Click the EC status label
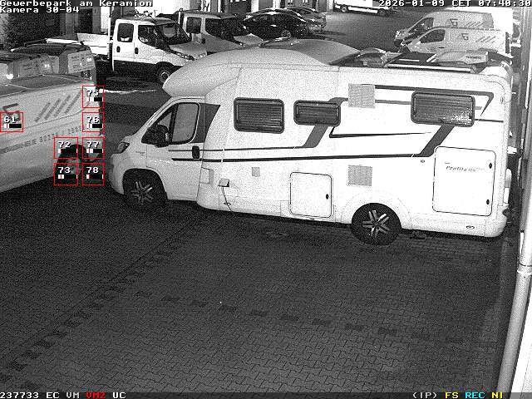The image size is (532, 399). [52, 395]
